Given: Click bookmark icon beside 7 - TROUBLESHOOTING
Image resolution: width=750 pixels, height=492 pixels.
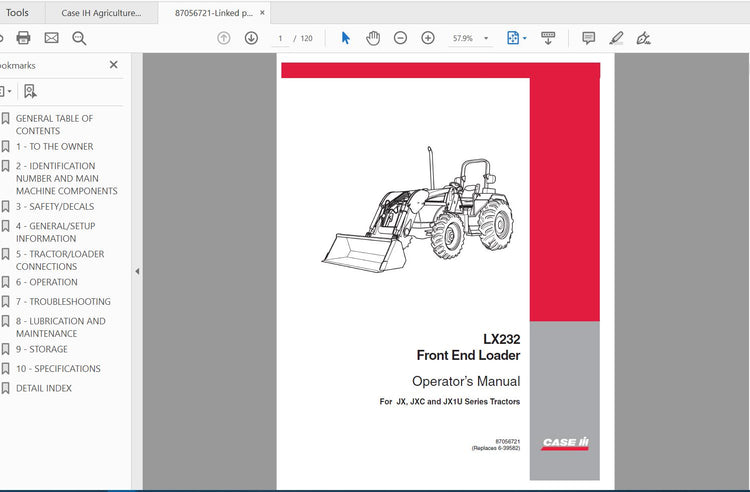Looking at the screenshot, I should [x=5, y=302].
